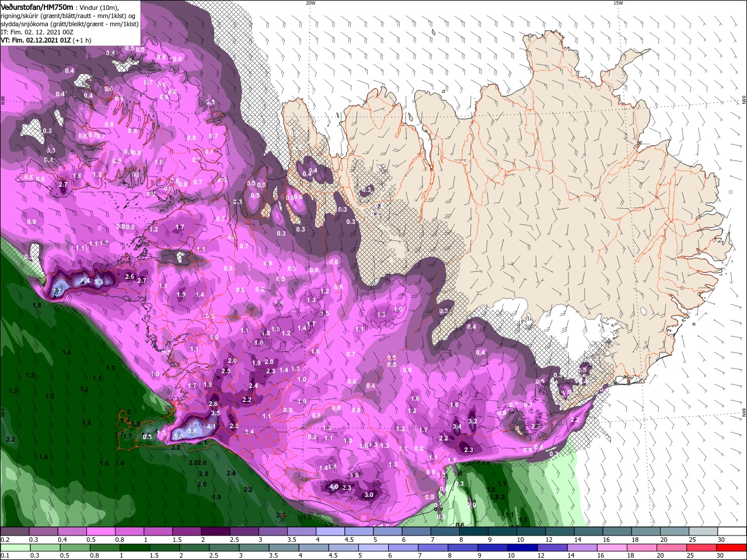Screen dimensions: 747x560
Task: Click the rain legend swatch between 3 and 3.5
Action: click(254, 548)
